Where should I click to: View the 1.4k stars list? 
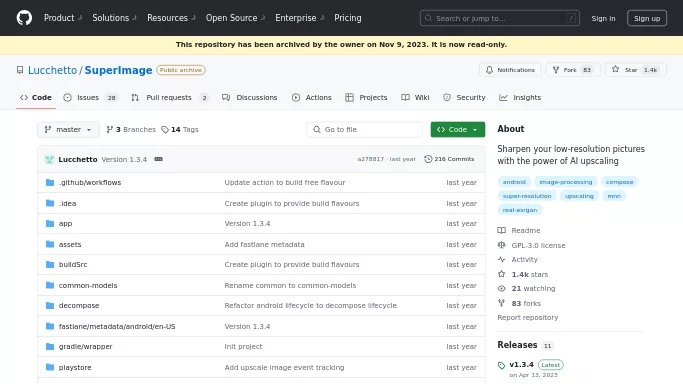coord(523,274)
